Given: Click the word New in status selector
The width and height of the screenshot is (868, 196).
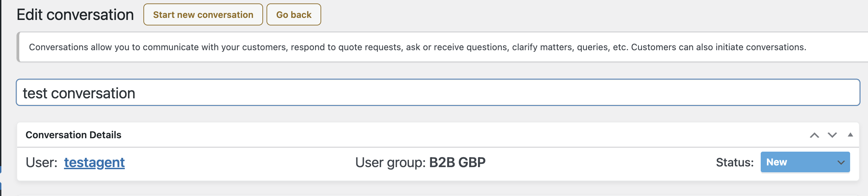Looking at the screenshot, I should click(x=777, y=162).
